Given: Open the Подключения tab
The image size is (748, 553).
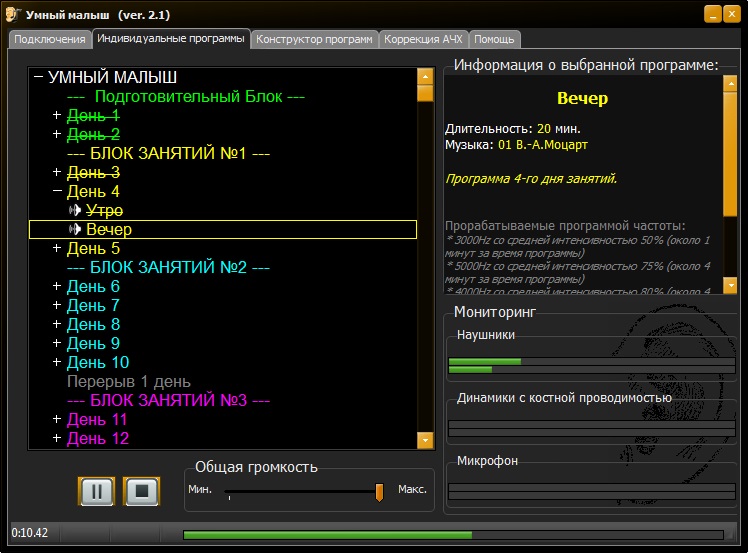Looking at the screenshot, I should (x=50, y=39).
